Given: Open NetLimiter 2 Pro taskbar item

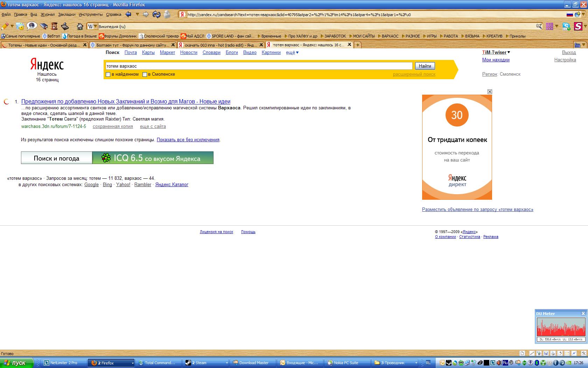Looking at the screenshot, I should [64, 363].
